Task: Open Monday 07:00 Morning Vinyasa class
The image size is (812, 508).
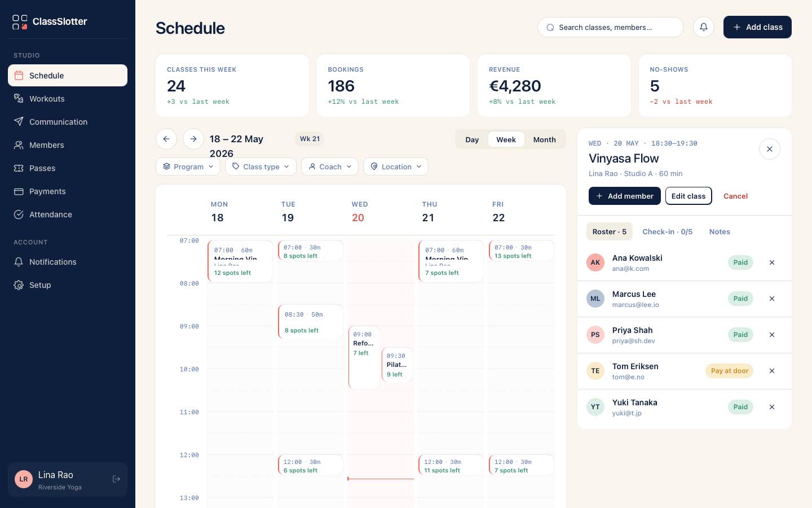Action: tap(240, 261)
